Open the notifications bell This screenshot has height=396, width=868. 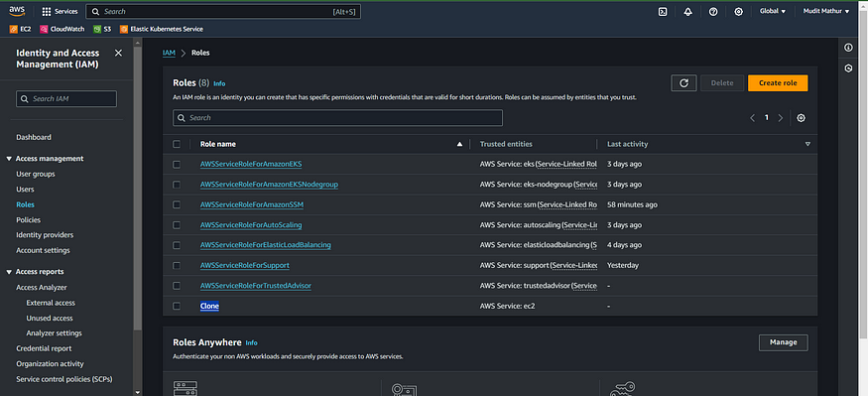[688, 12]
